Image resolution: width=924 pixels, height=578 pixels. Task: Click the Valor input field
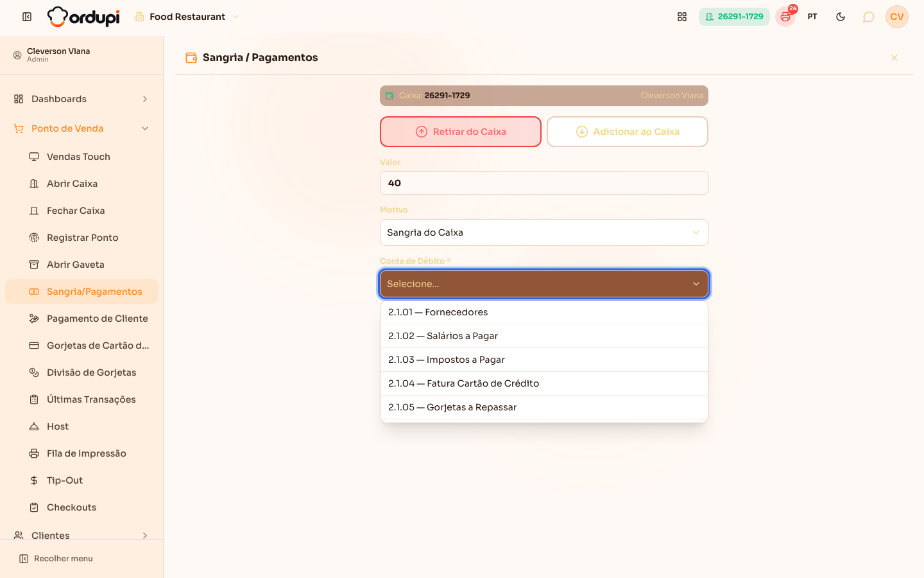coord(544,183)
